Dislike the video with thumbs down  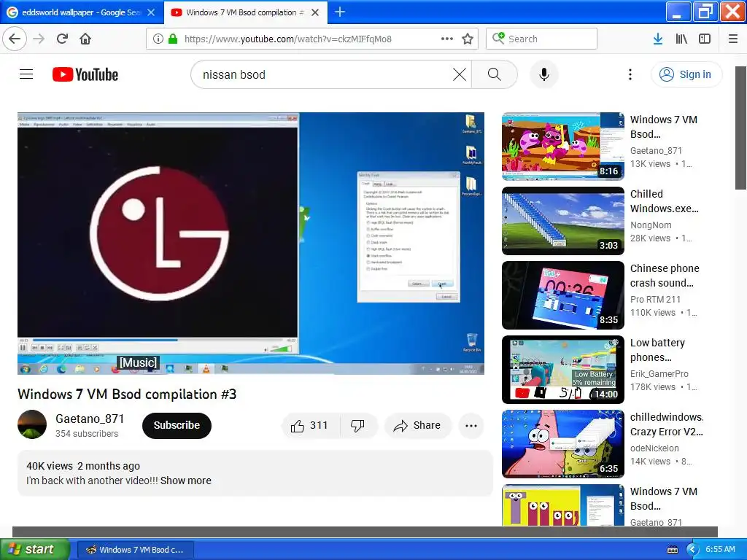[357, 426]
